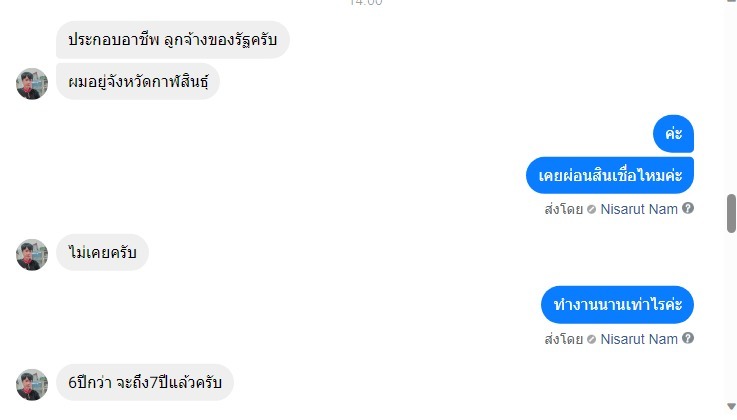Click ส่งโดย label under เคยผ่อนสินเชื่อไหมค่ะ
The width and height of the screenshot is (737, 420).
pyautogui.click(x=563, y=210)
